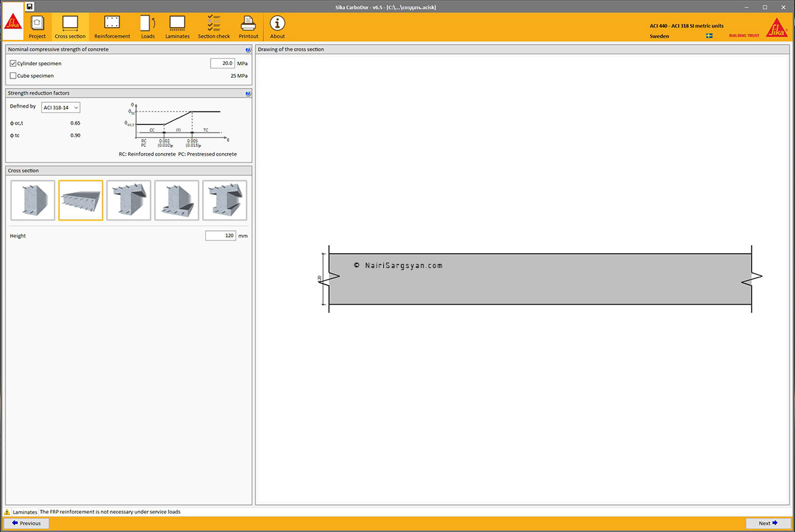This screenshot has width=795, height=532.
Task: Click the warning icon in status bar
Action: coord(7,512)
